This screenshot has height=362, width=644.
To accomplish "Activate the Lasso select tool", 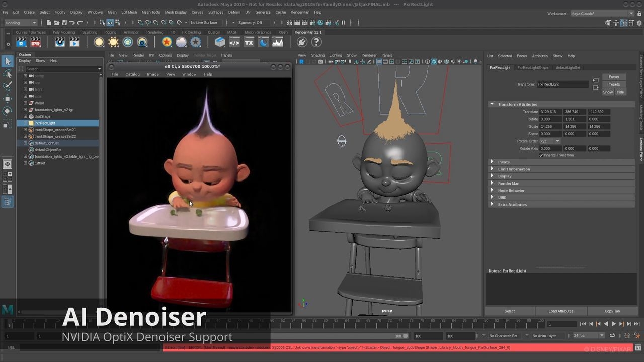I will point(7,74).
